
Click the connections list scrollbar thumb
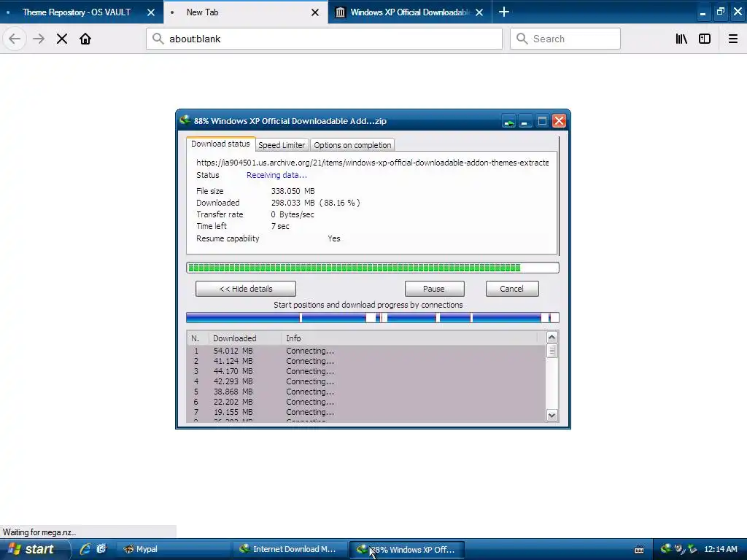point(551,351)
